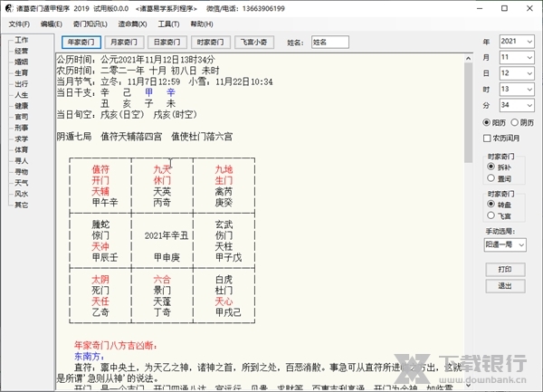Select 出行 in the left tree
This screenshot has width=543, height=392.
[x=21, y=84]
